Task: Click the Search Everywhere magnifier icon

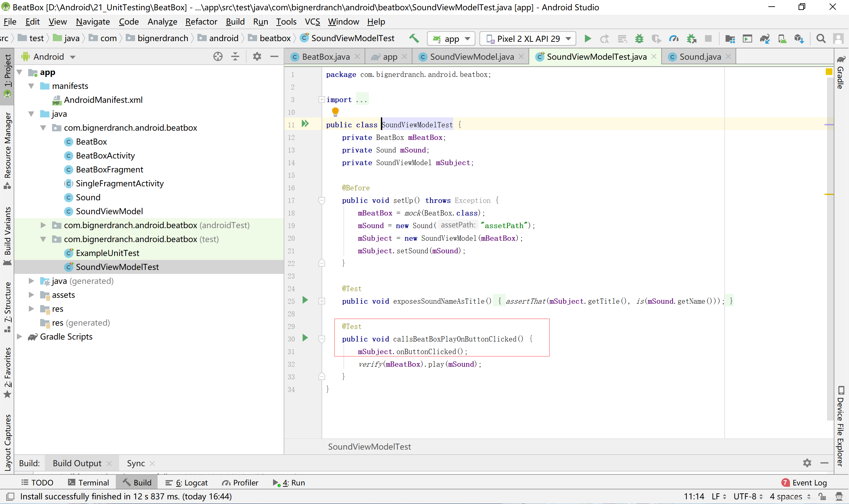Action: [820, 39]
